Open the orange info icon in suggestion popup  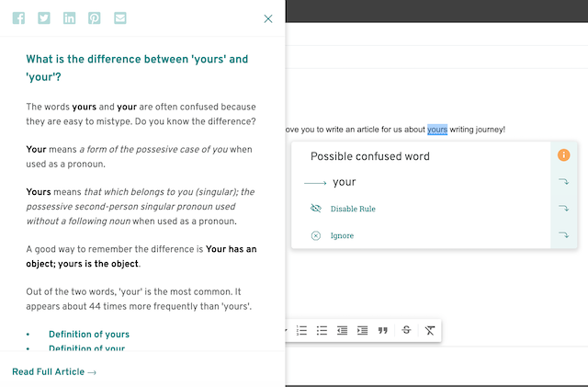click(x=563, y=154)
